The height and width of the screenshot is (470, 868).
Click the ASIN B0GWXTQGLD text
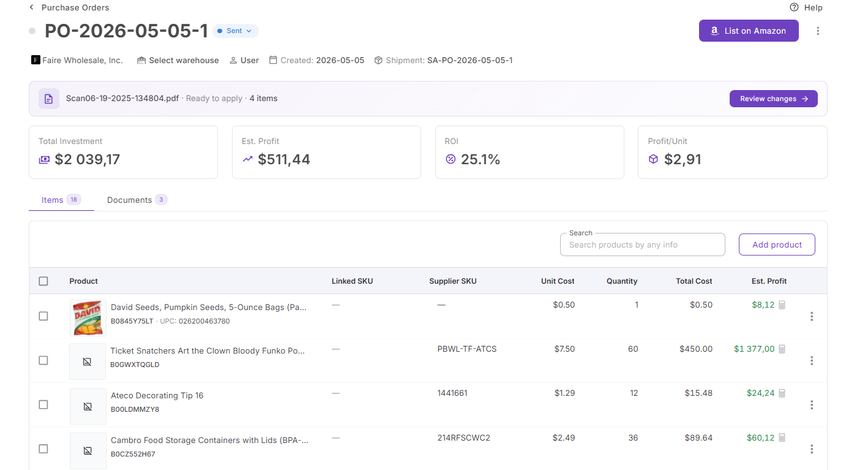click(135, 365)
